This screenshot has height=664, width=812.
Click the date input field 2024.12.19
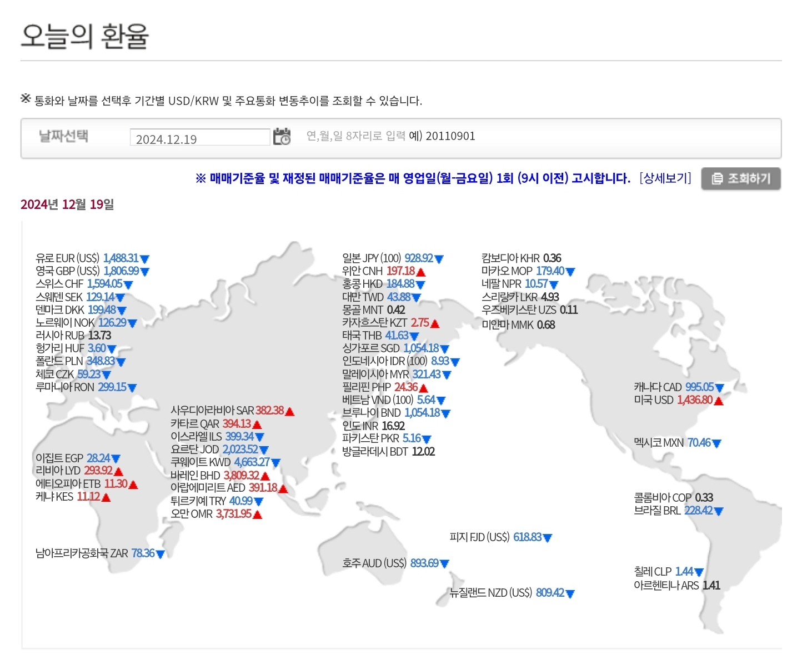click(x=200, y=137)
